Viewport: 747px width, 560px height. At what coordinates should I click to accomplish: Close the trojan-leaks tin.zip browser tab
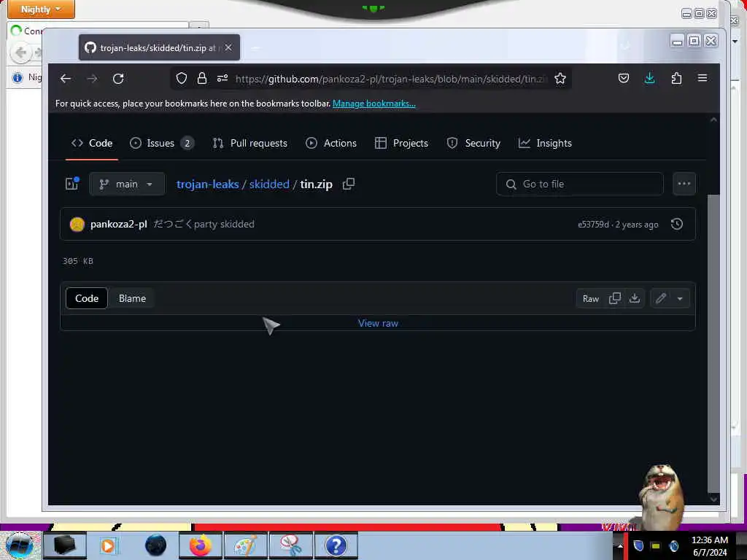[228, 47]
